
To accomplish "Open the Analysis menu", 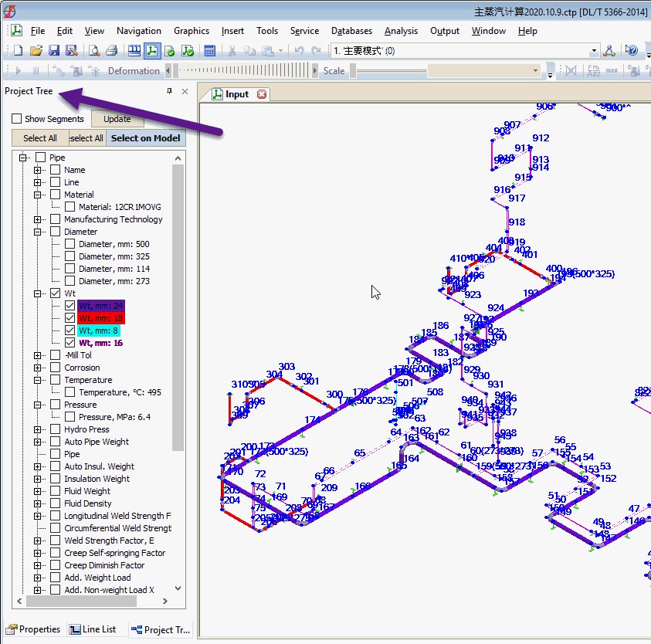I will point(401,31).
